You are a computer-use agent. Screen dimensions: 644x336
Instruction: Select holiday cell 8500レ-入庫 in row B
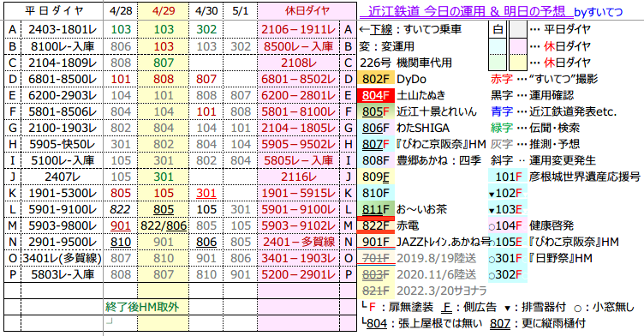(x=299, y=46)
